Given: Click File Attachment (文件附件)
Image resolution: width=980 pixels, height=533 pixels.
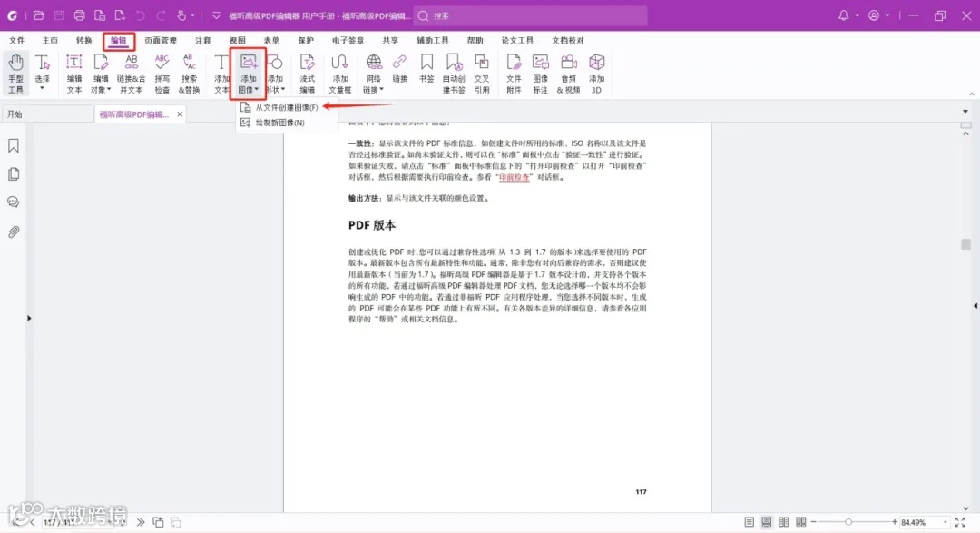Looking at the screenshot, I should [x=514, y=74].
